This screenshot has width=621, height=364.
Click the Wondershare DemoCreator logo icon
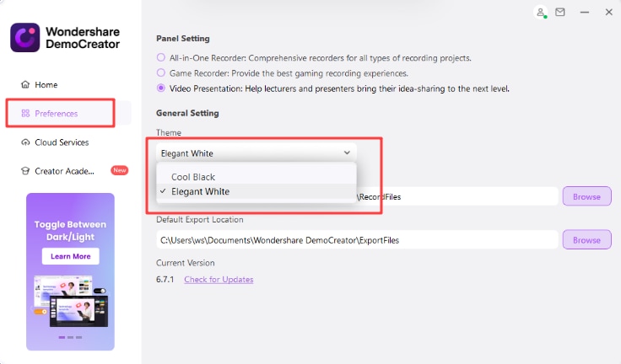coord(25,38)
